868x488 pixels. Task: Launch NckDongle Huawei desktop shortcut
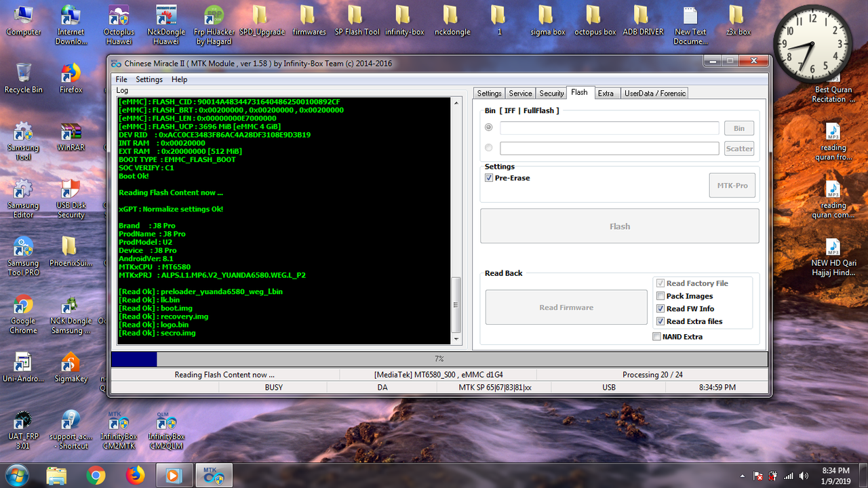(166, 26)
